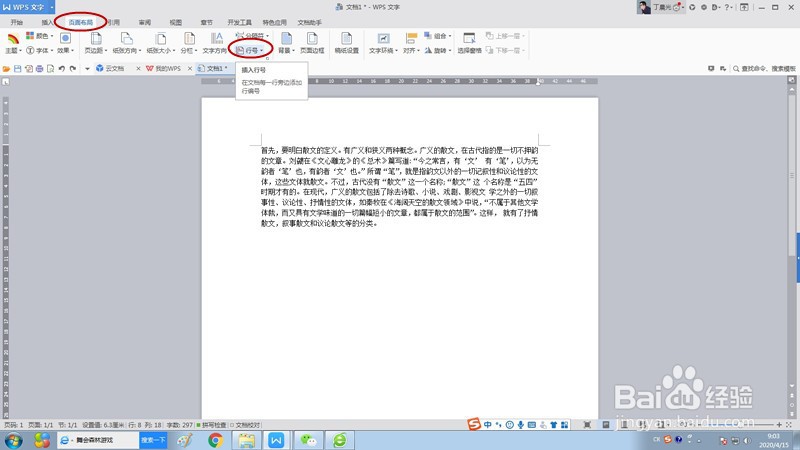Click the 背景 (Background) page icon
Image resolution: width=800 pixels, height=450 pixels.
coord(286,39)
